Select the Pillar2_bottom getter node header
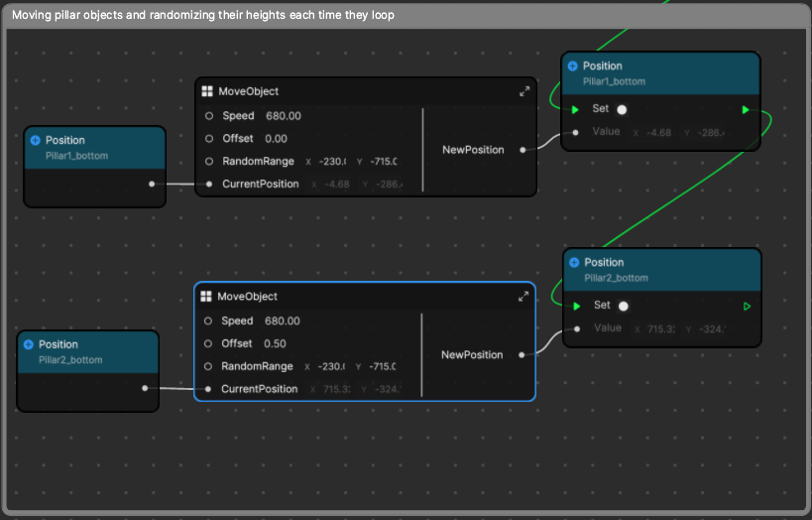 tap(88, 351)
